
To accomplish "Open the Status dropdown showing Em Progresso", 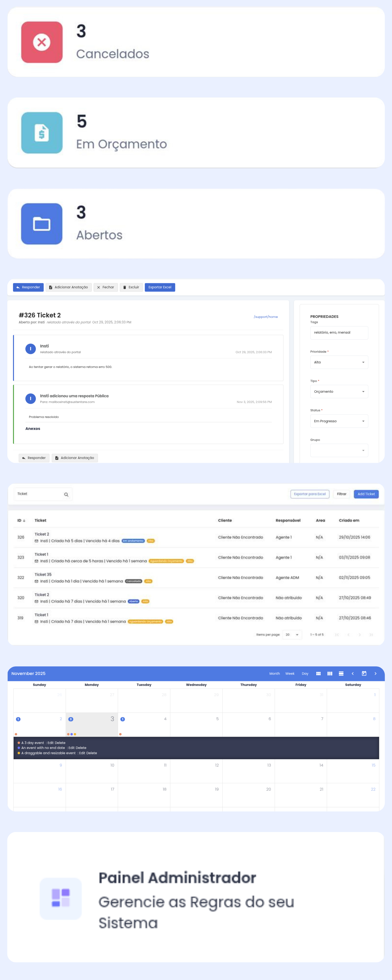I will click(x=339, y=421).
